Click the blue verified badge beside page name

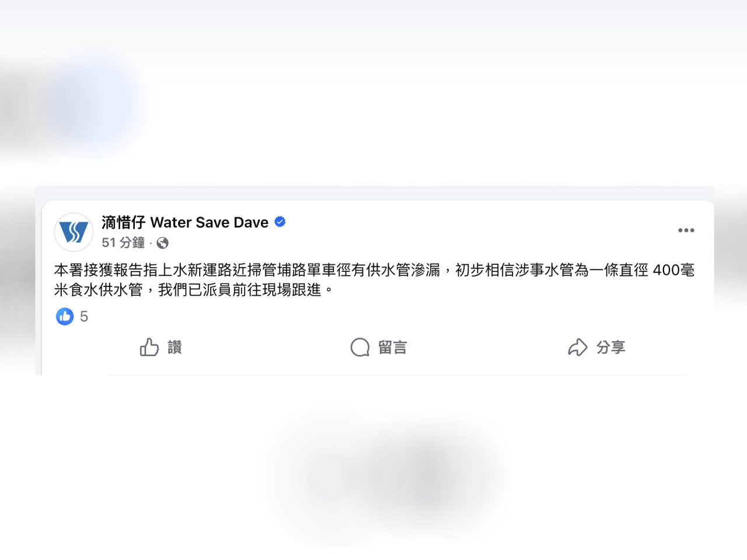(280, 222)
